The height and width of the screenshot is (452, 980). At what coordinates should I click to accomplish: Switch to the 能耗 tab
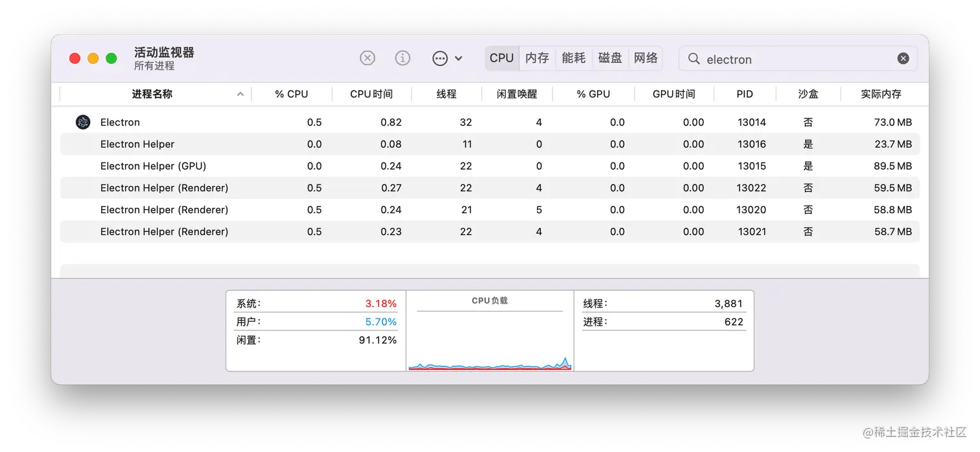(574, 58)
